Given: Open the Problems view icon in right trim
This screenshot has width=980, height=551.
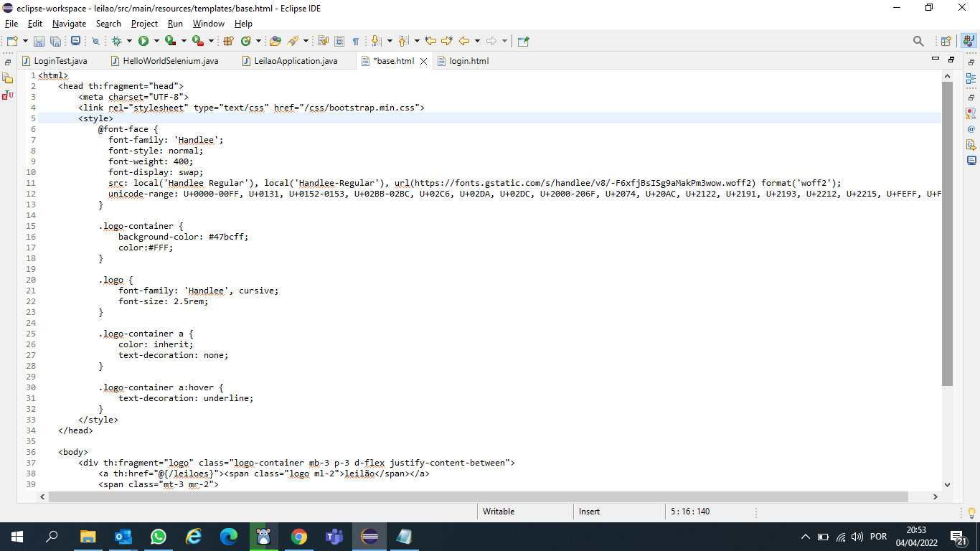Looking at the screenshot, I should tap(971, 113).
